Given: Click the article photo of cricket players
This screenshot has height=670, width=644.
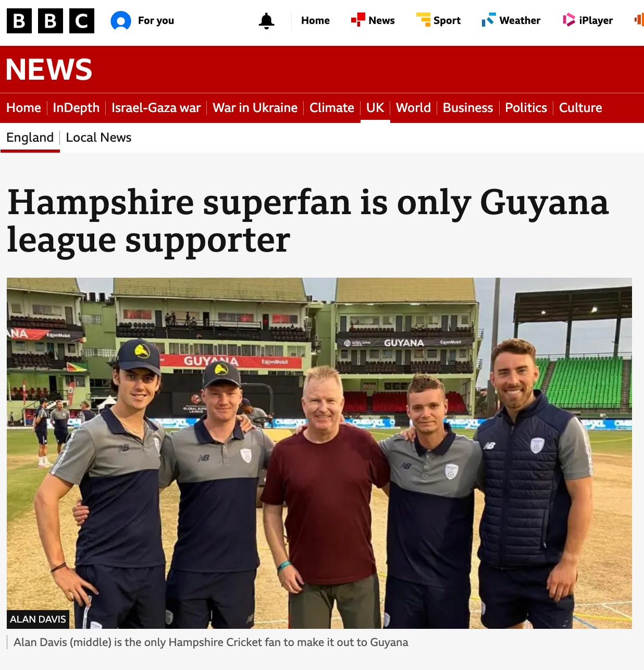Looking at the screenshot, I should [319, 453].
